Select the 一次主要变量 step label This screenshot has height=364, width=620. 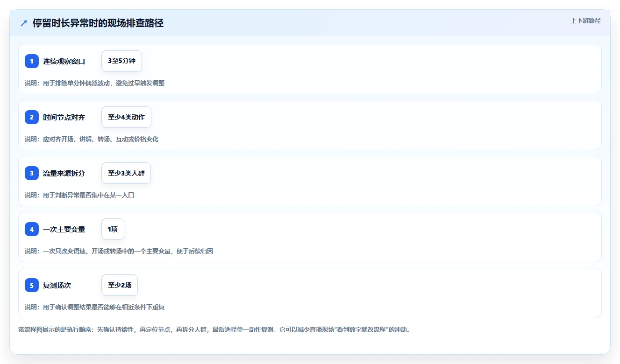64,229
